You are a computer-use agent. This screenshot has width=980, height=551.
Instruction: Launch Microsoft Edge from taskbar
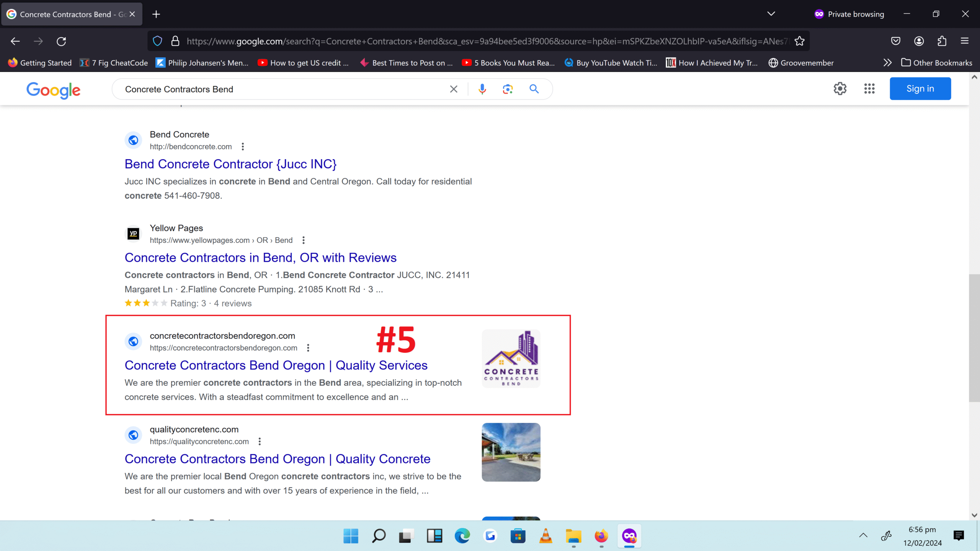coord(462,536)
